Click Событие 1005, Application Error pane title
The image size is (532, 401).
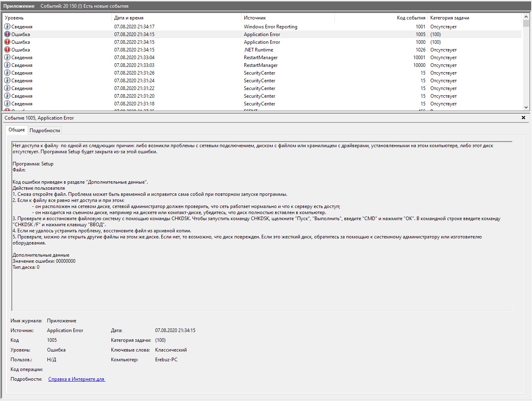pyautogui.click(x=39, y=118)
